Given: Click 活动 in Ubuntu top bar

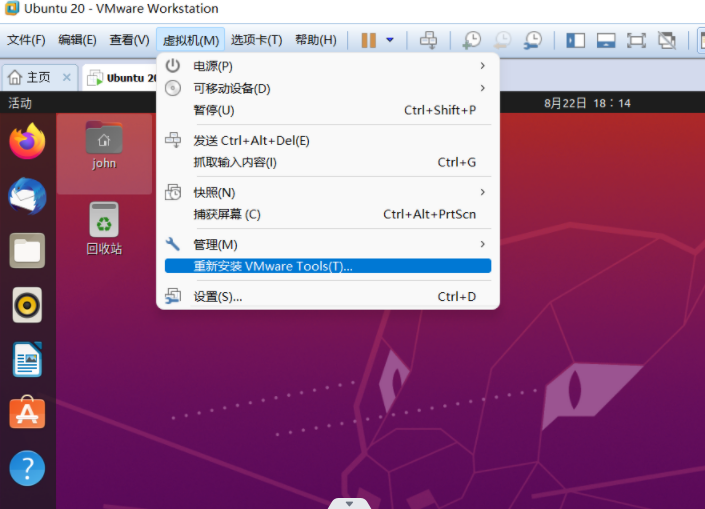Looking at the screenshot, I should point(20,103).
